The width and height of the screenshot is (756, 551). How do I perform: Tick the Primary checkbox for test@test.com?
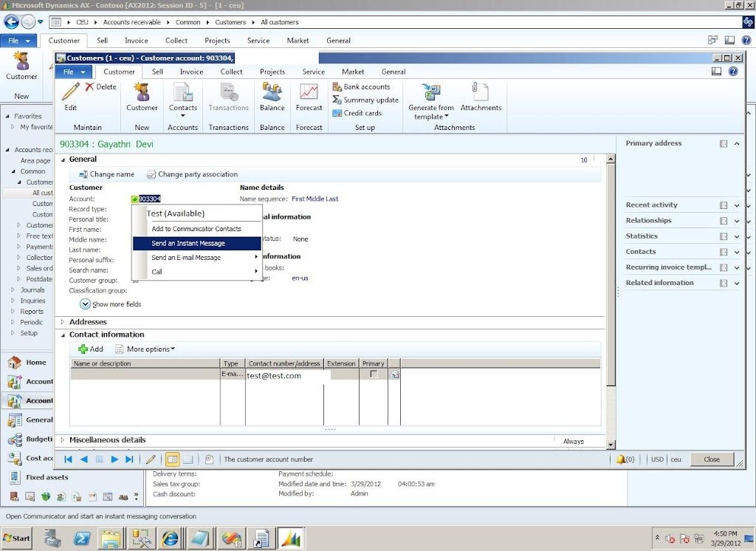(374, 374)
